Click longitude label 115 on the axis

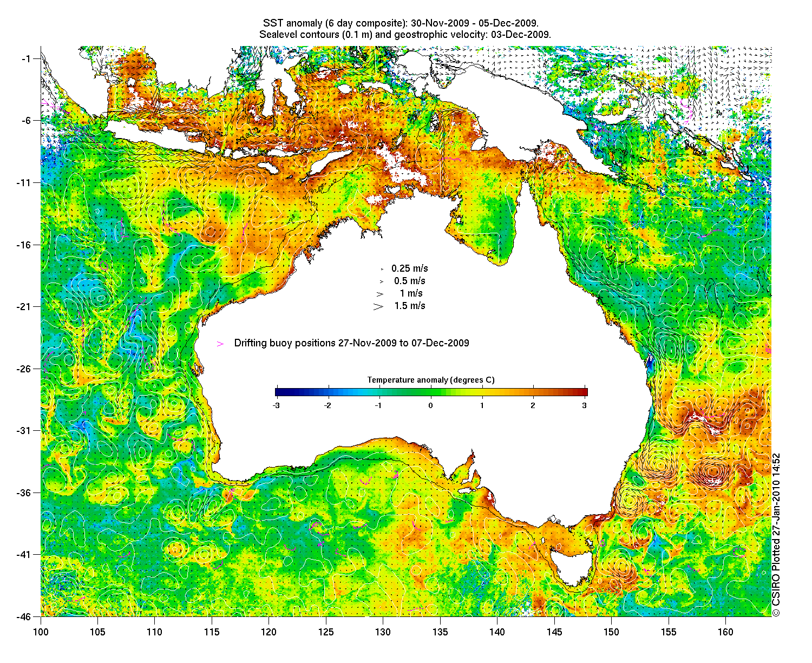(x=212, y=632)
